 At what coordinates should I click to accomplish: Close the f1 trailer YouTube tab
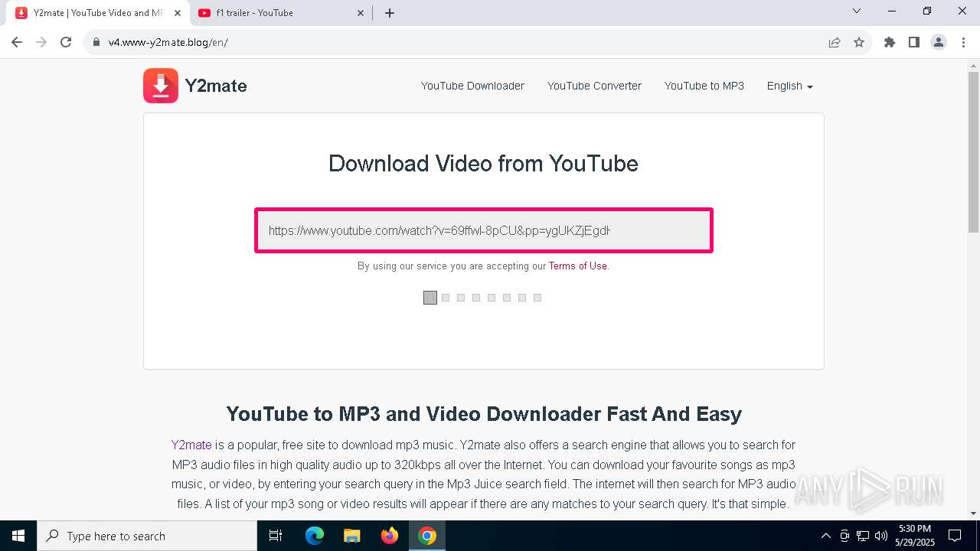361,13
